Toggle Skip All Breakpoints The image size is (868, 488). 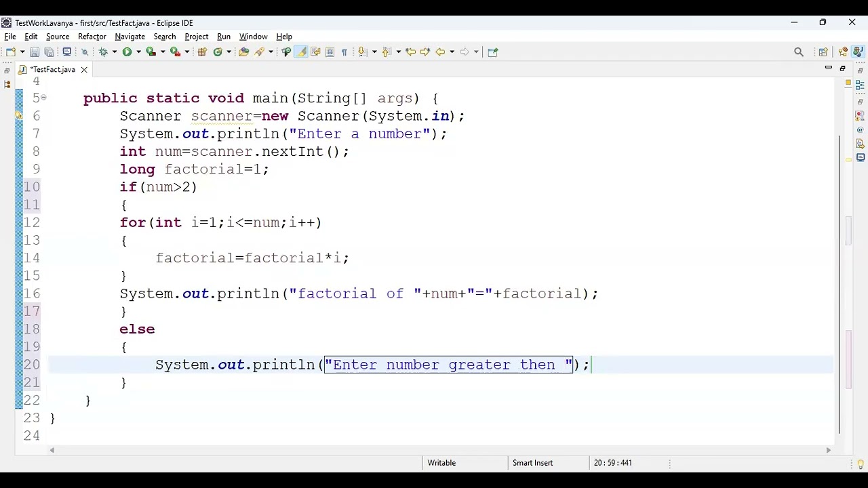click(x=85, y=52)
